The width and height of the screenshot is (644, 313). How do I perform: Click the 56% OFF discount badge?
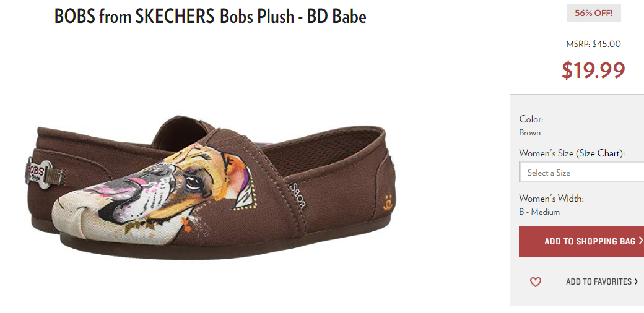pyautogui.click(x=593, y=13)
